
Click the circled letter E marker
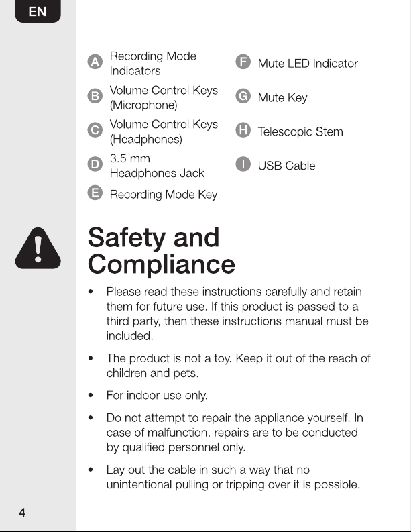(95, 193)
